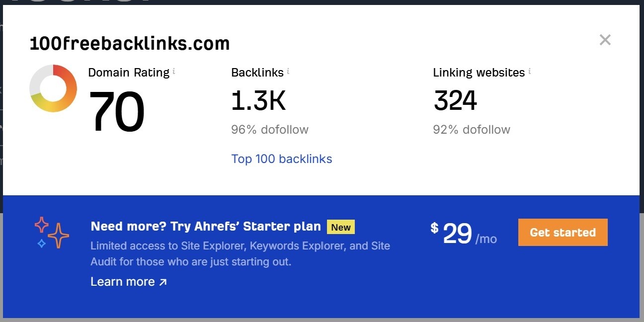
Task: Follow the Learn more link
Action: [123, 282]
